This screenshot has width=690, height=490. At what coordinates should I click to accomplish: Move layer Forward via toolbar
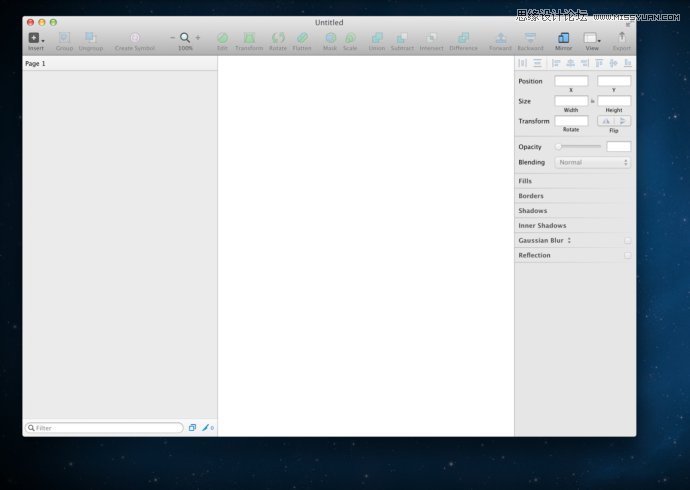(x=501, y=38)
